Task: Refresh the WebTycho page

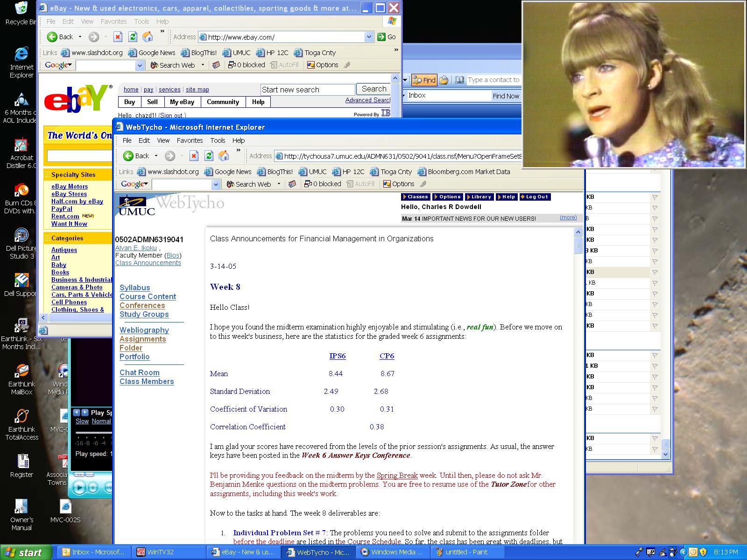Action: (x=209, y=156)
